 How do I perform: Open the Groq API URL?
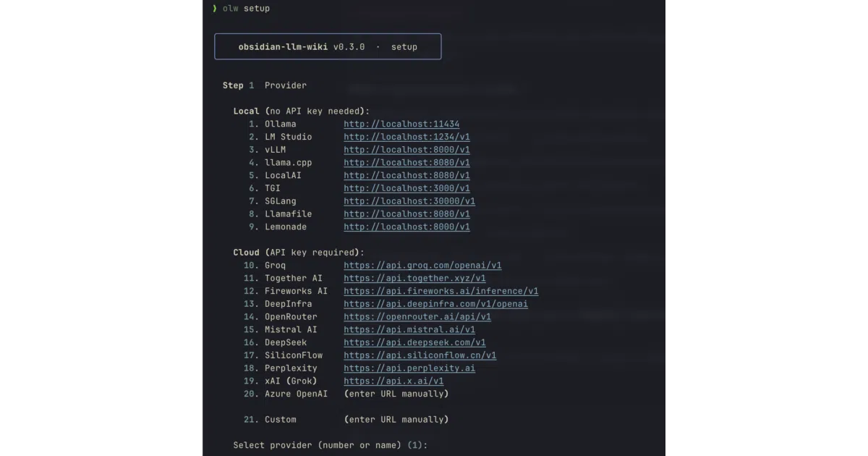tap(422, 266)
